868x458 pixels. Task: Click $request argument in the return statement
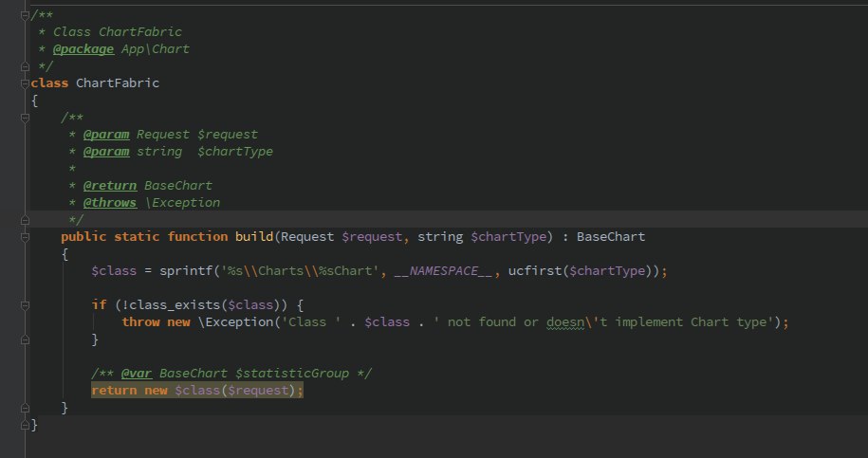pyautogui.click(x=258, y=391)
